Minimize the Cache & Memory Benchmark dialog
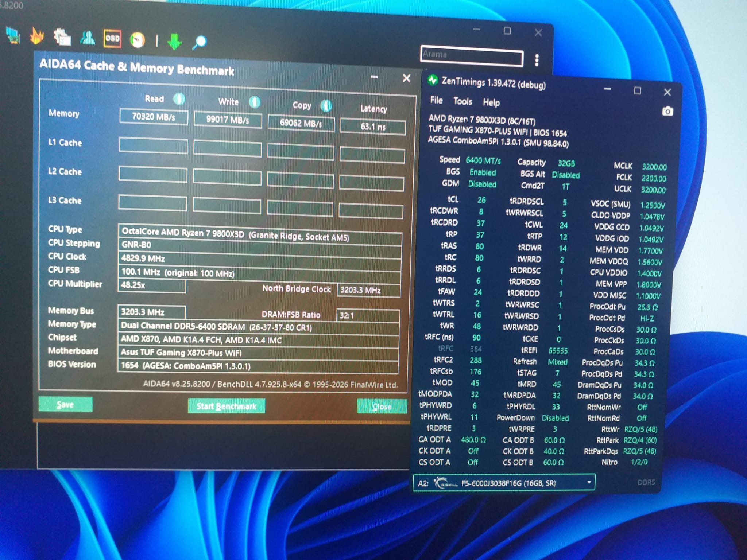Screen dimensions: 747x560 (375, 77)
